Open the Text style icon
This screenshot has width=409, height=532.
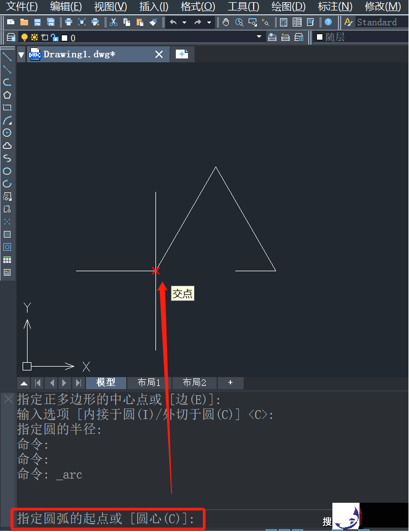click(348, 23)
